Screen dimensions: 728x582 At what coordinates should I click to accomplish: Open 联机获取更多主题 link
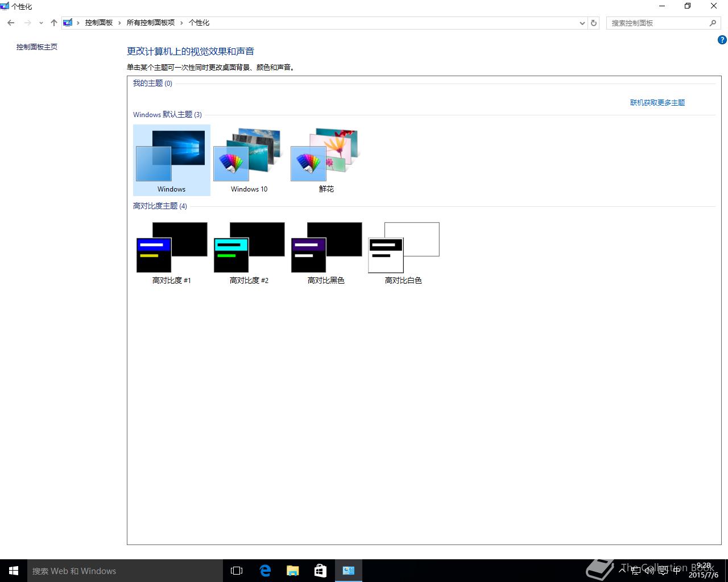pos(657,103)
